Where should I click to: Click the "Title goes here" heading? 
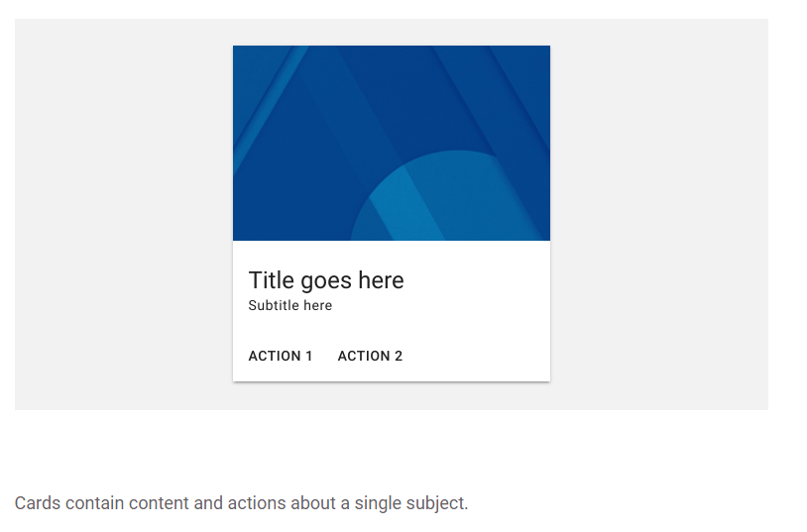[x=326, y=280]
